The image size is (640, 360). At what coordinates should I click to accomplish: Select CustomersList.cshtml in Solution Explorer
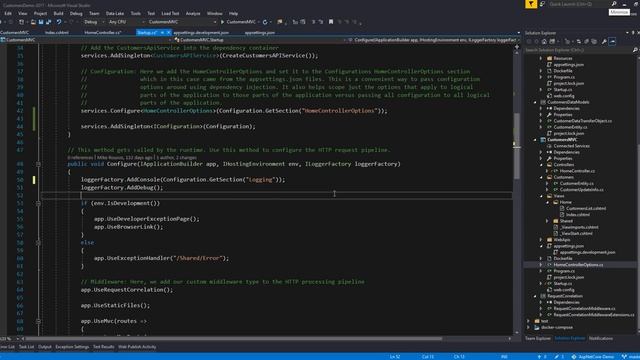(586, 208)
